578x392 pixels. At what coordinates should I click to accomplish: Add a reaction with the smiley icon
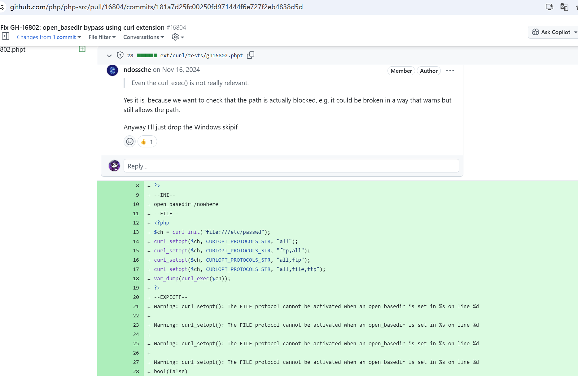(x=130, y=142)
